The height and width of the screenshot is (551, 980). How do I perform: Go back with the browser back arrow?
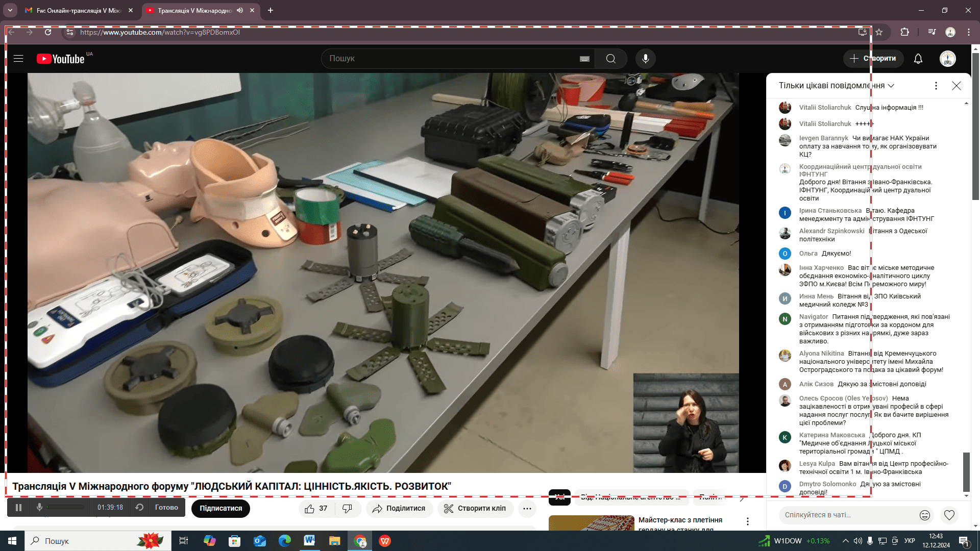pyautogui.click(x=11, y=32)
